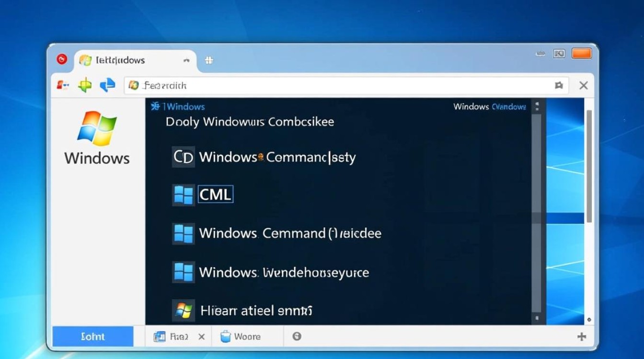Click the blue back arrow in the toolbar
This screenshot has width=644, height=359.
pyautogui.click(x=107, y=85)
